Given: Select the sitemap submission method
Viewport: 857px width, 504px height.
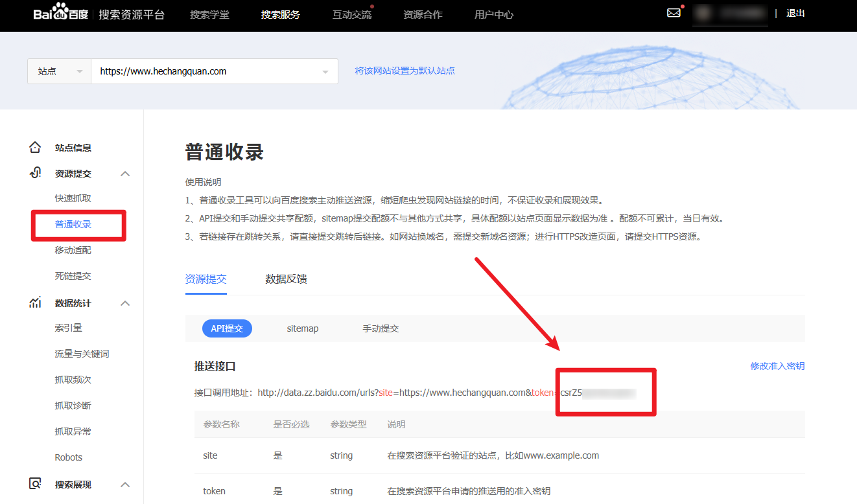Looking at the screenshot, I should pos(303,328).
